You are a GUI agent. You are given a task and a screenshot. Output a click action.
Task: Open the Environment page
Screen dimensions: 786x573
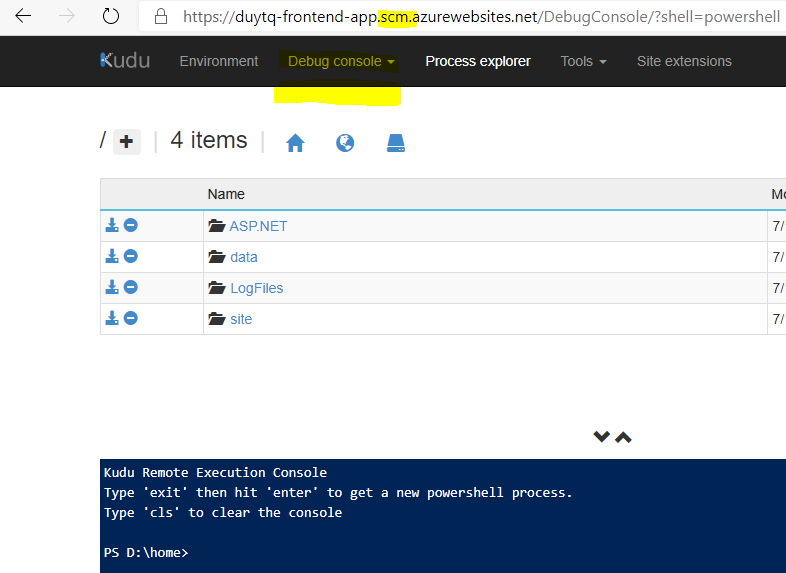click(x=219, y=61)
